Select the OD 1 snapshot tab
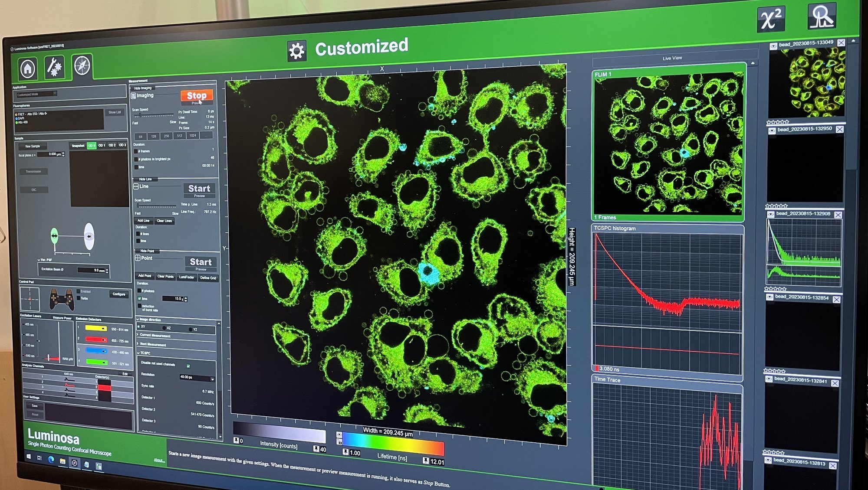This screenshot has width=868, height=490. 102,145
